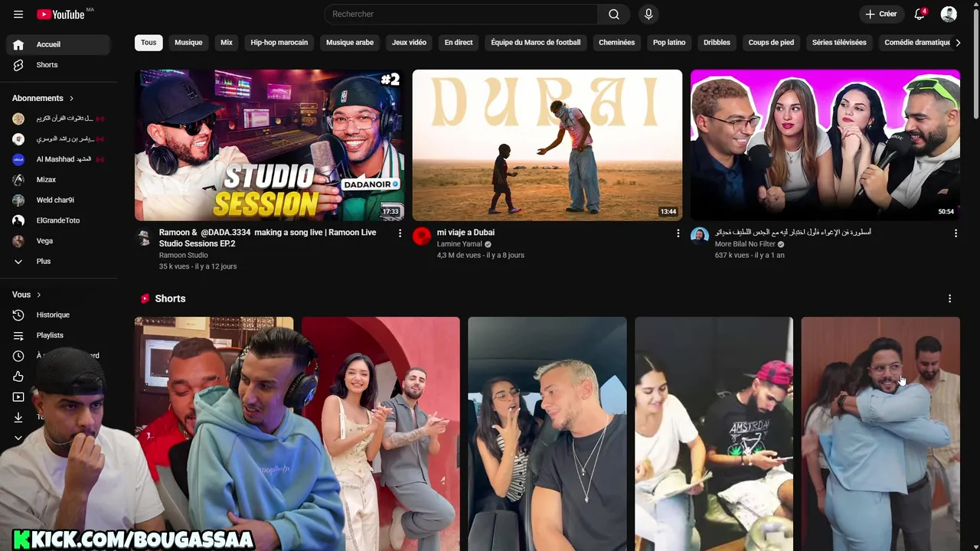Open options menu for Ramoon video

[400, 233]
